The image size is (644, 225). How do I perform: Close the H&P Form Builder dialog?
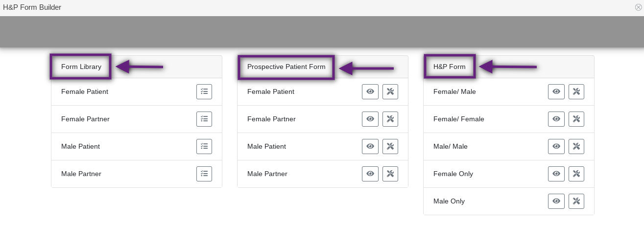point(638,7)
